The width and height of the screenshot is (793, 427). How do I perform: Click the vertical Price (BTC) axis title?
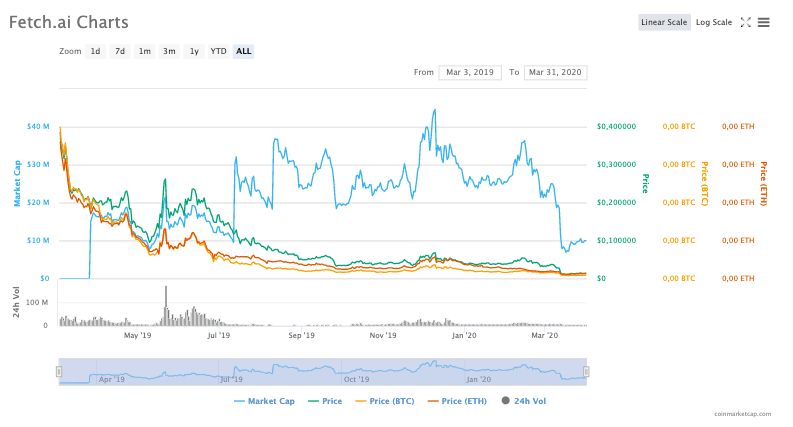(704, 183)
